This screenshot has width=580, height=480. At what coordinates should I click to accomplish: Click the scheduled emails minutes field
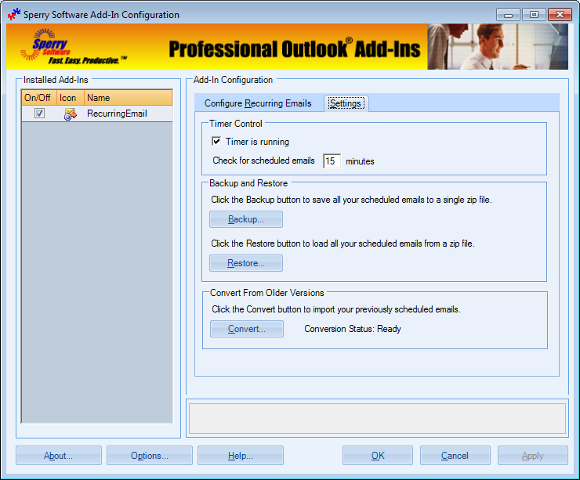pyautogui.click(x=331, y=161)
